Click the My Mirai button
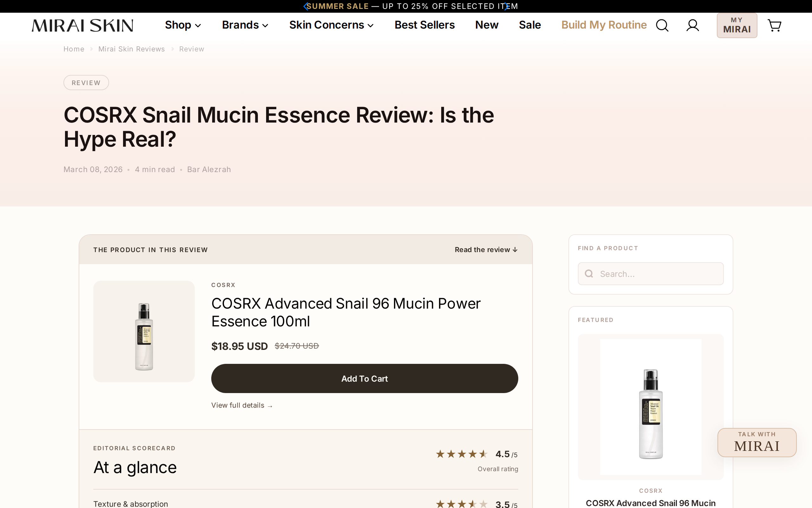Viewport: 812px width, 508px height. tap(737, 25)
